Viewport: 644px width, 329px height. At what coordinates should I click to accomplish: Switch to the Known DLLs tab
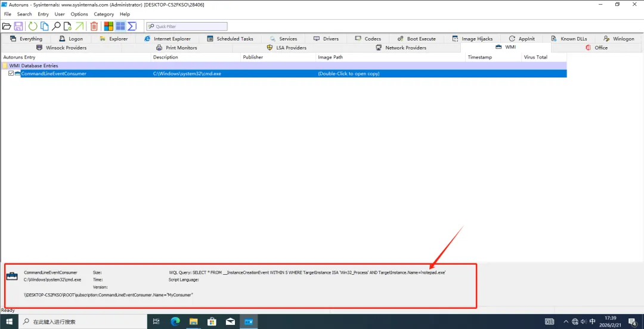coord(569,39)
